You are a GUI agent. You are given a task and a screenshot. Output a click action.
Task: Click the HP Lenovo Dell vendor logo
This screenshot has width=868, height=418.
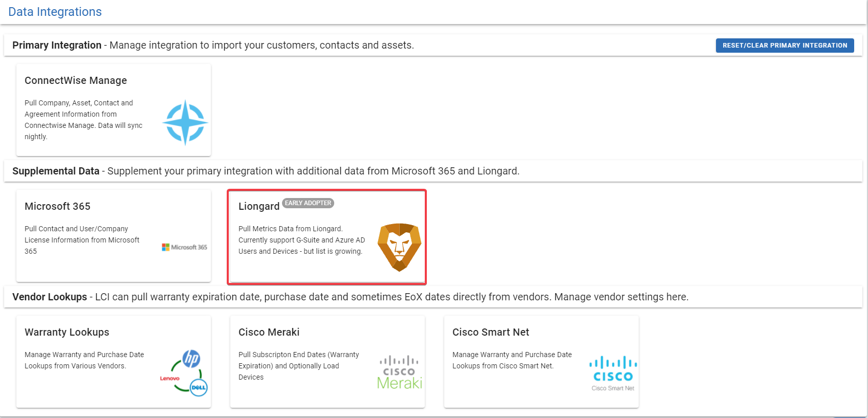pos(184,373)
